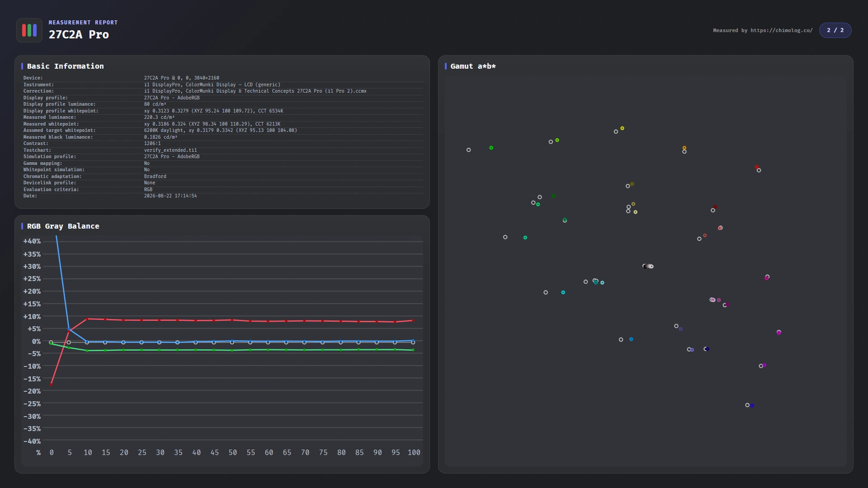868x488 pixels.
Task: Click the "Gamut a*b*" panel heading
Action: 473,66
